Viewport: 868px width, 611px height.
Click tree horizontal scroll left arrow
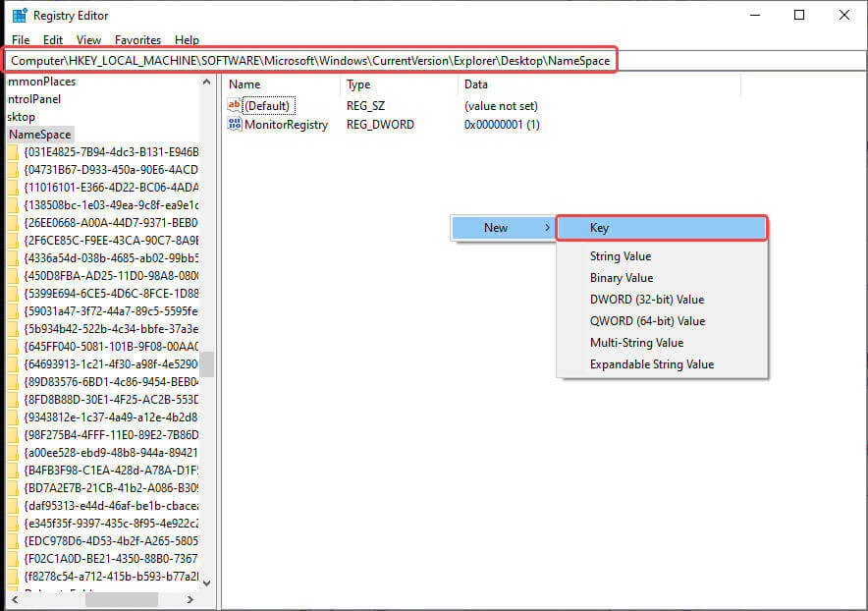(15, 599)
